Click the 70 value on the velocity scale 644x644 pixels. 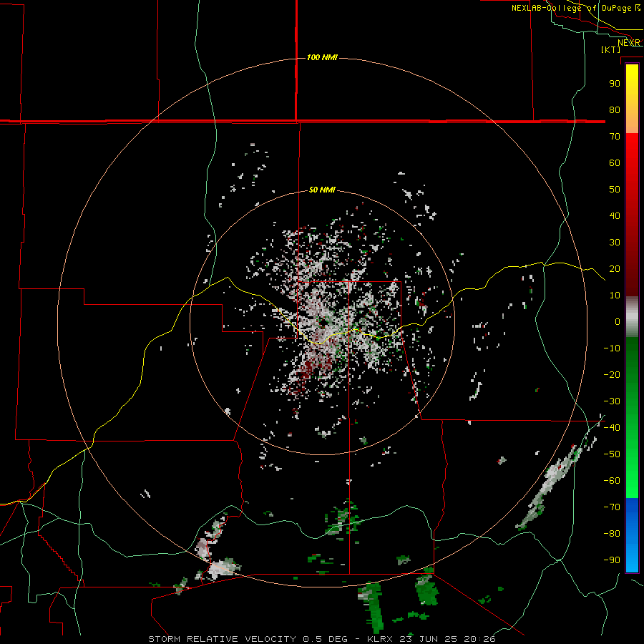(615, 137)
